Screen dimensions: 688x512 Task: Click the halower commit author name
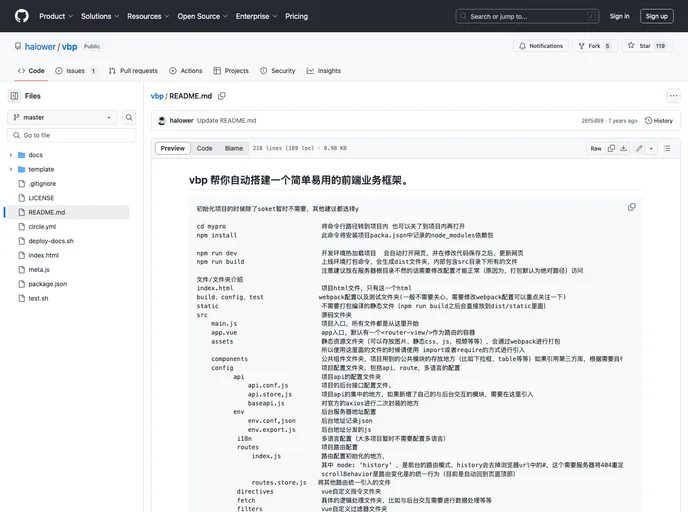[x=181, y=121]
